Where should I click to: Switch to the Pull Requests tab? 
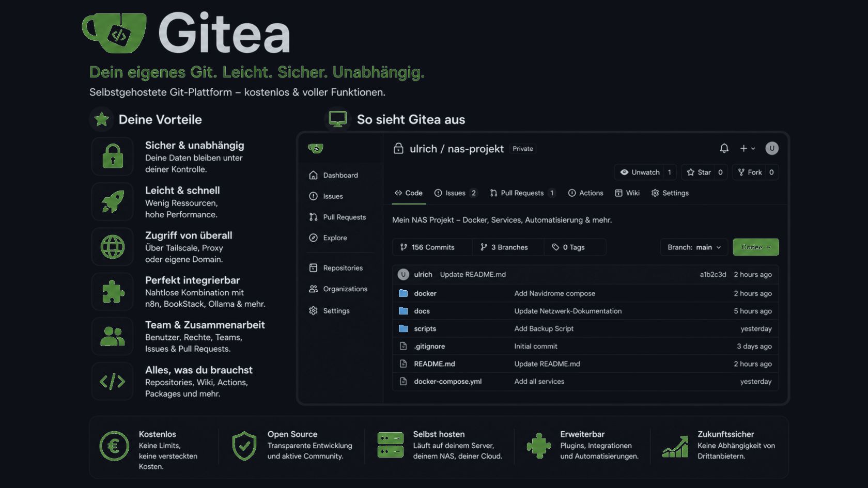(522, 193)
